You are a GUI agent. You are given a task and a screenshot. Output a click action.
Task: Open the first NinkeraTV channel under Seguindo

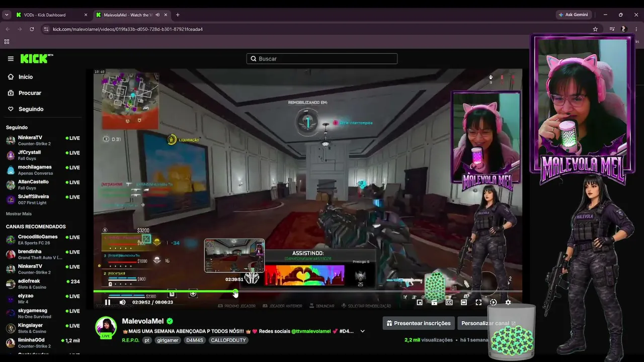tap(43, 140)
